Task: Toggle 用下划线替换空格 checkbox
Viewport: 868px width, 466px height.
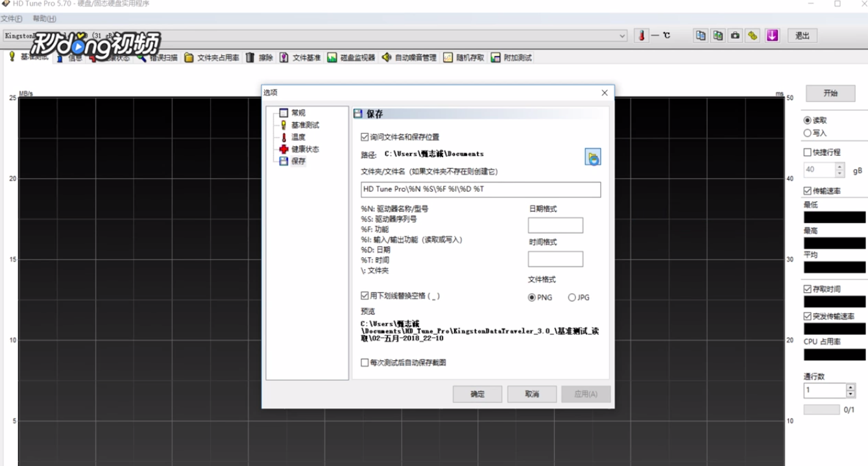Action: coord(365,296)
